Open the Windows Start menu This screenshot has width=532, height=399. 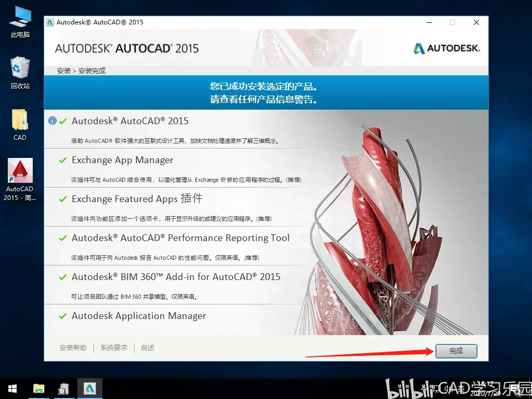[x=12, y=389]
